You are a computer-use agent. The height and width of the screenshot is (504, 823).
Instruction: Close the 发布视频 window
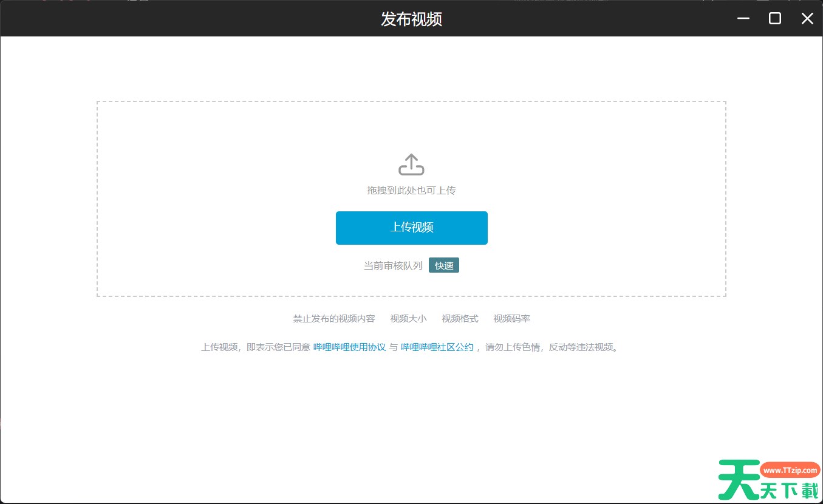(x=807, y=19)
